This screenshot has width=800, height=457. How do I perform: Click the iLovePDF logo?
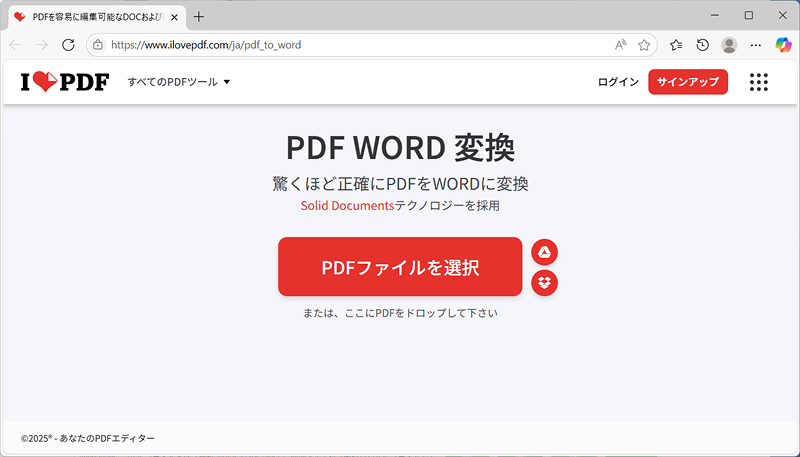click(65, 82)
